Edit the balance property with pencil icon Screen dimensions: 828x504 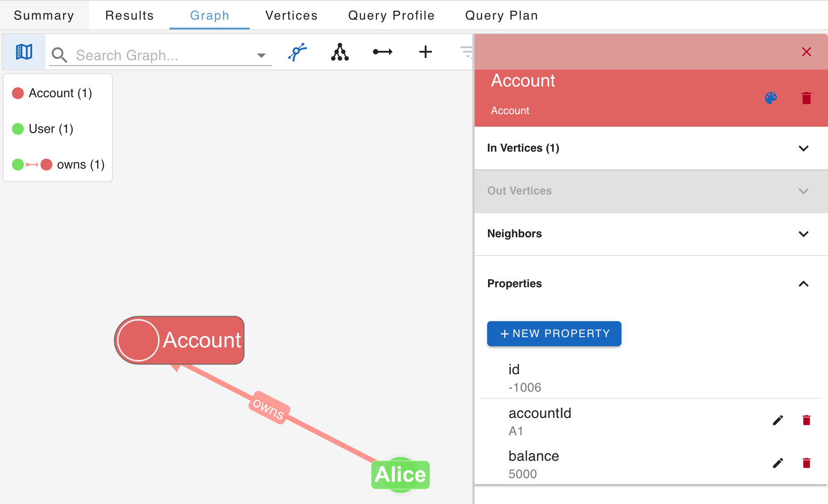click(x=778, y=463)
